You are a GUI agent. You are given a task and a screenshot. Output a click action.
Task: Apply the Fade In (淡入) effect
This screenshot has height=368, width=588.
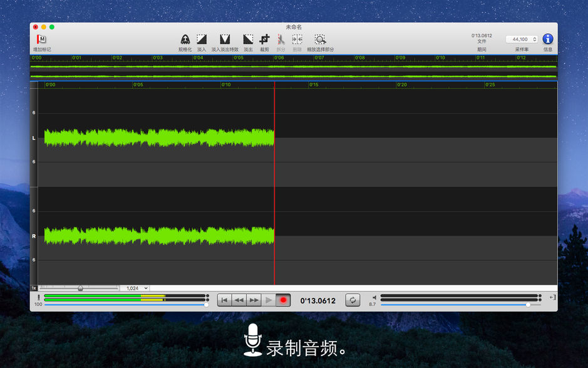[x=201, y=39]
